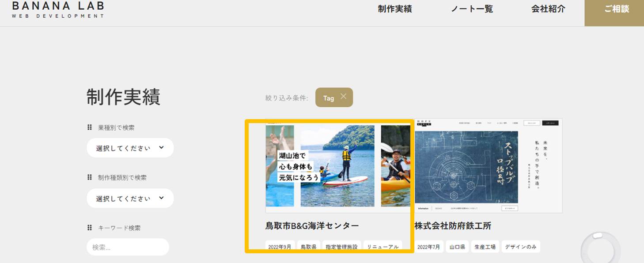Click the ご相談 button
Image resolution: width=644 pixels, height=263 pixels.
(614, 13)
